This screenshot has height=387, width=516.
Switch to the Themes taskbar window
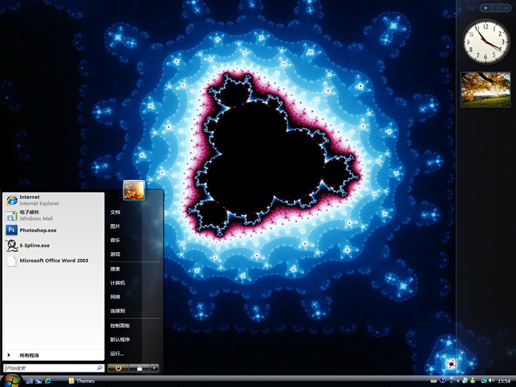82,381
